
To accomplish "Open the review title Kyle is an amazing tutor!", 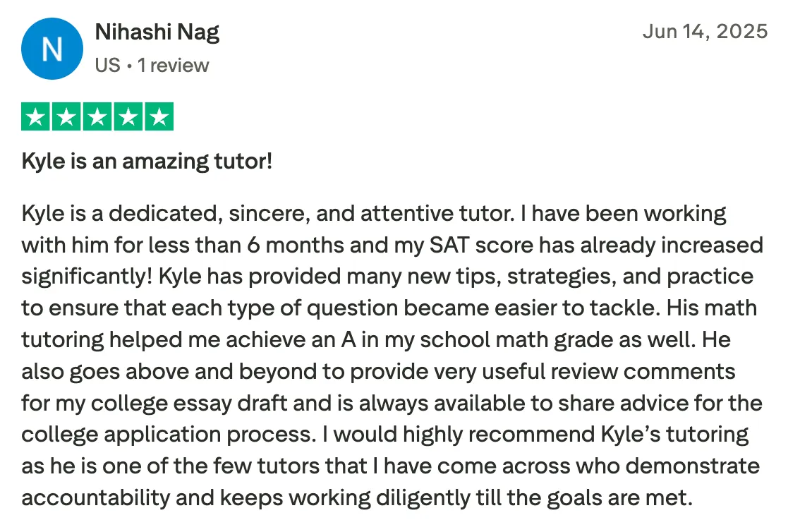I will [x=147, y=162].
